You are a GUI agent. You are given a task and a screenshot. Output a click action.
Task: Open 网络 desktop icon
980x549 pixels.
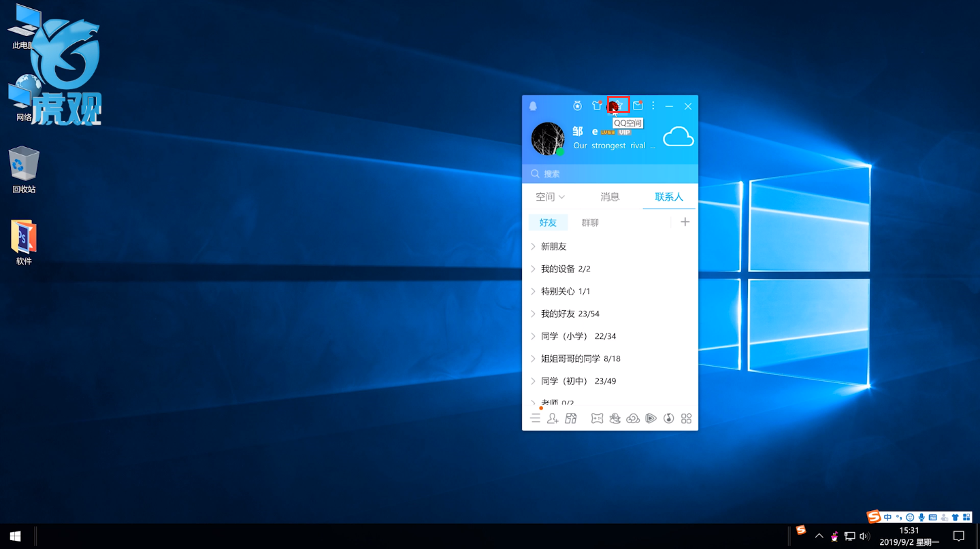pos(24,99)
